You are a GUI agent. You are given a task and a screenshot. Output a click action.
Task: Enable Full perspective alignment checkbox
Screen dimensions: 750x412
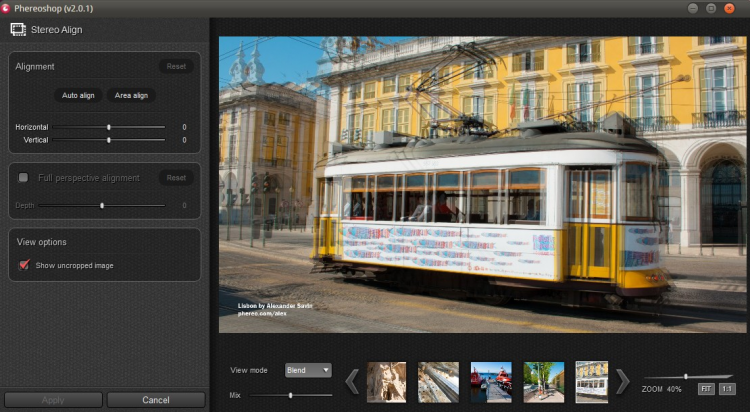(x=24, y=178)
